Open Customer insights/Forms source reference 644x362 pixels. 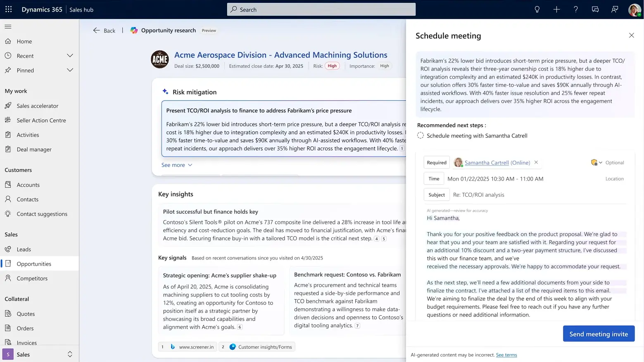257,347
